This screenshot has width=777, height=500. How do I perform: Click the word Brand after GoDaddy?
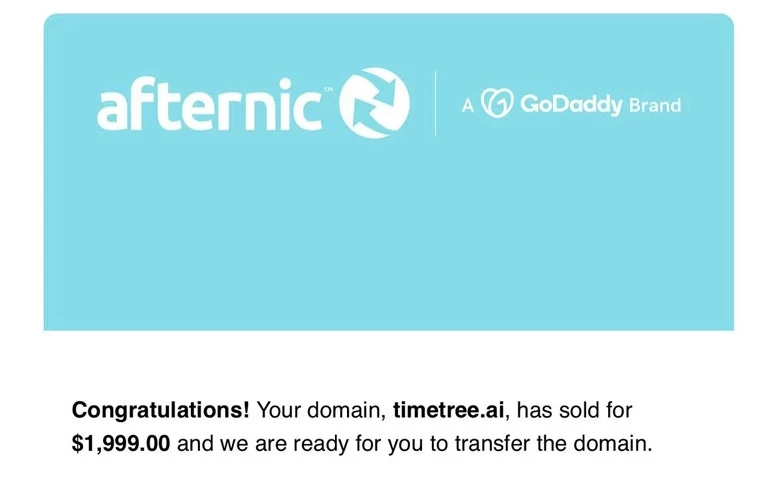click(655, 105)
